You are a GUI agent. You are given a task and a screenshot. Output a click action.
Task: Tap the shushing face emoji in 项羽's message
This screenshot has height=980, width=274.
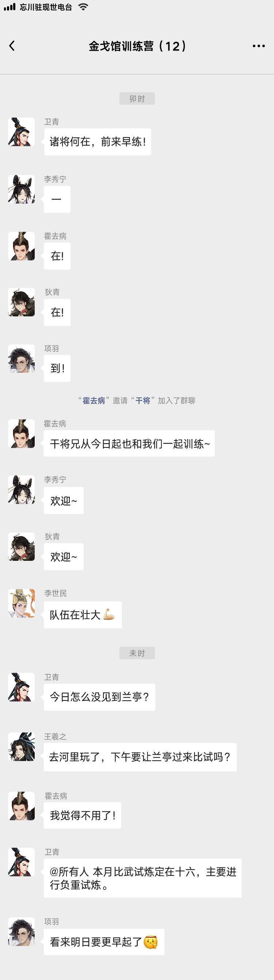(x=151, y=942)
